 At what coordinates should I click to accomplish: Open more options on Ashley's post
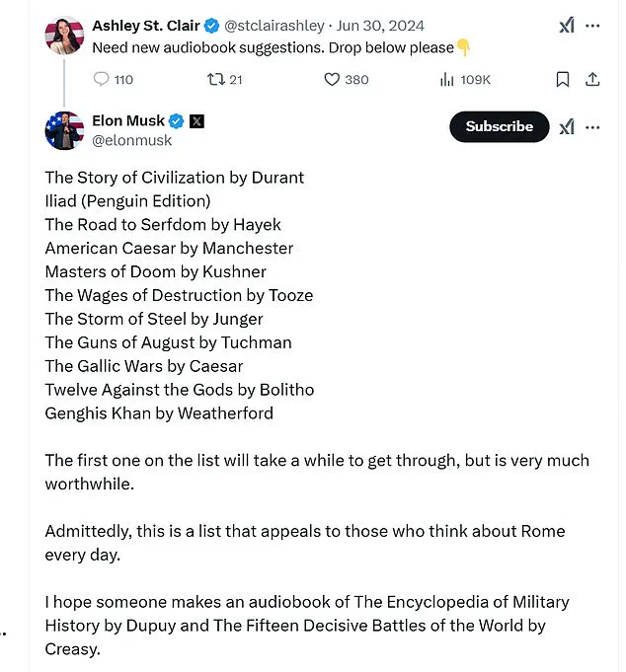click(592, 26)
